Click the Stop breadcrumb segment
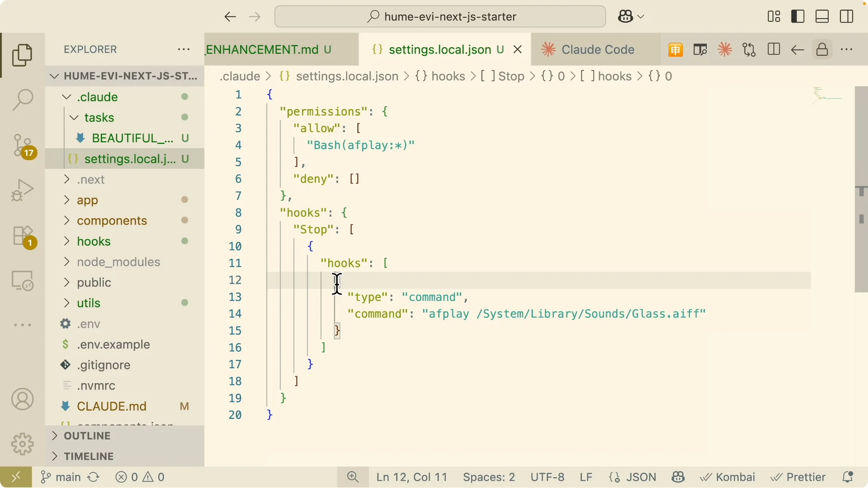 pyautogui.click(x=502, y=76)
